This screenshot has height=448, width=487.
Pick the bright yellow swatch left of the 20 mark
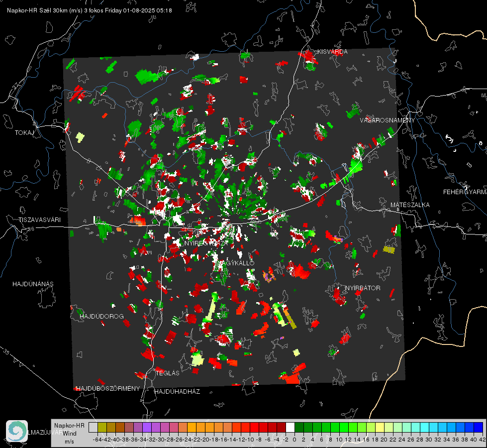[x=380, y=427]
